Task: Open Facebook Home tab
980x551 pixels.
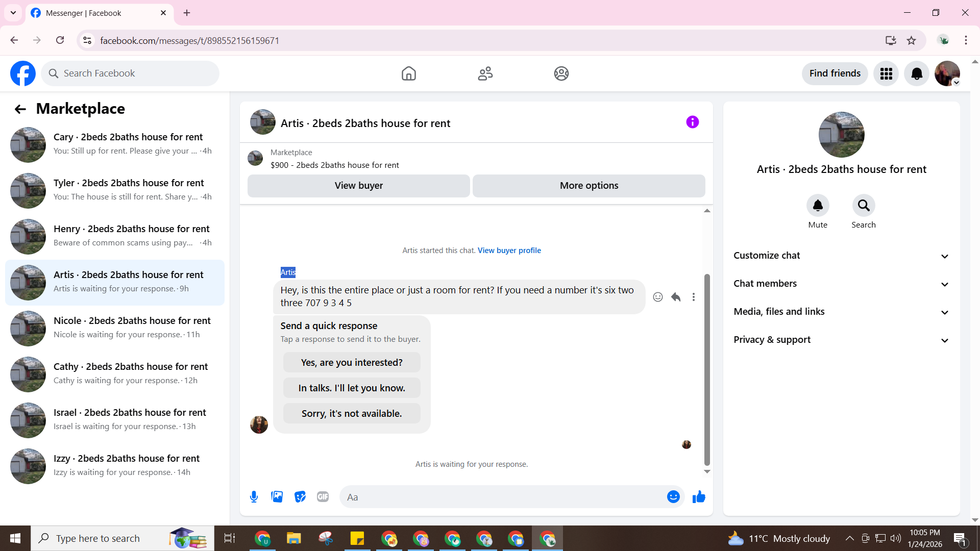Action: click(x=408, y=73)
